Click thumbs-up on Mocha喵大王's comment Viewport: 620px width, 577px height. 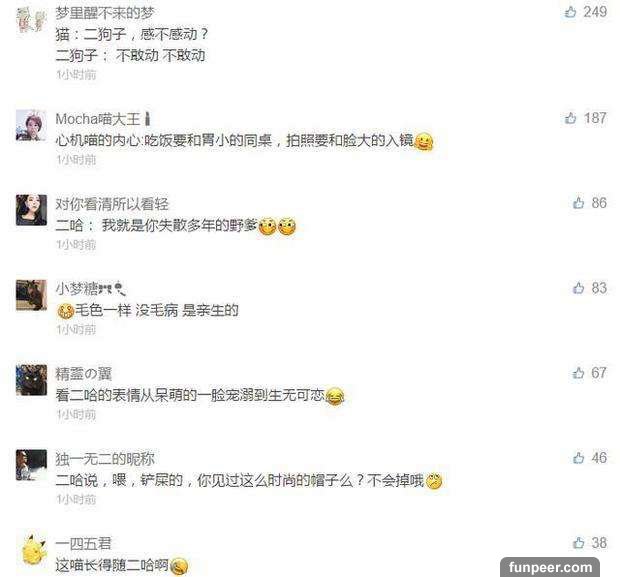[570, 118]
